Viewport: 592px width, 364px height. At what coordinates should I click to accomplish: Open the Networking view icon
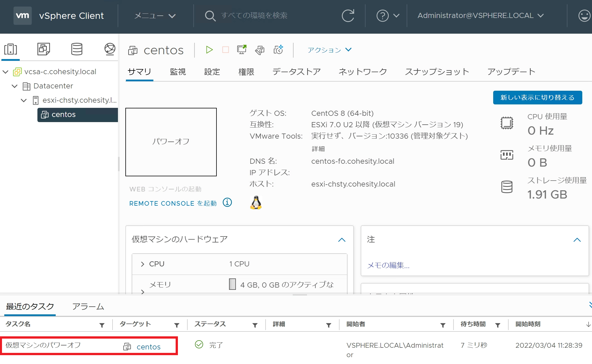tap(110, 49)
